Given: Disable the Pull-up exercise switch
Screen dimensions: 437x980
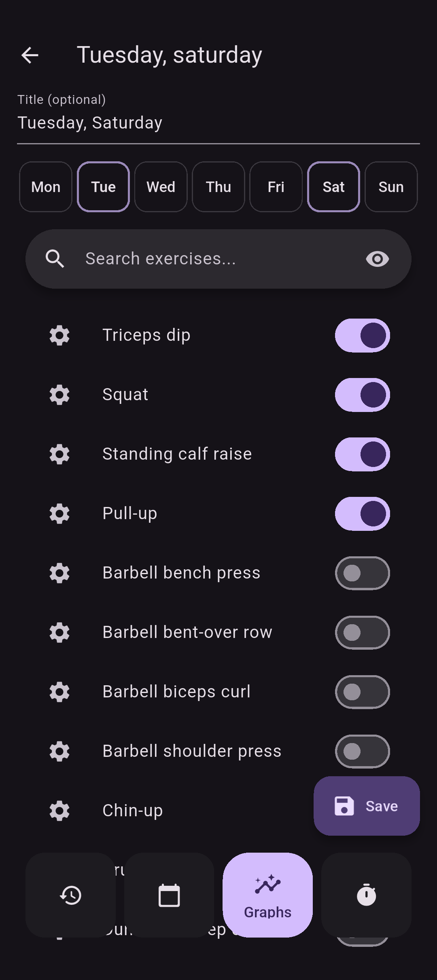Looking at the screenshot, I should tap(362, 513).
